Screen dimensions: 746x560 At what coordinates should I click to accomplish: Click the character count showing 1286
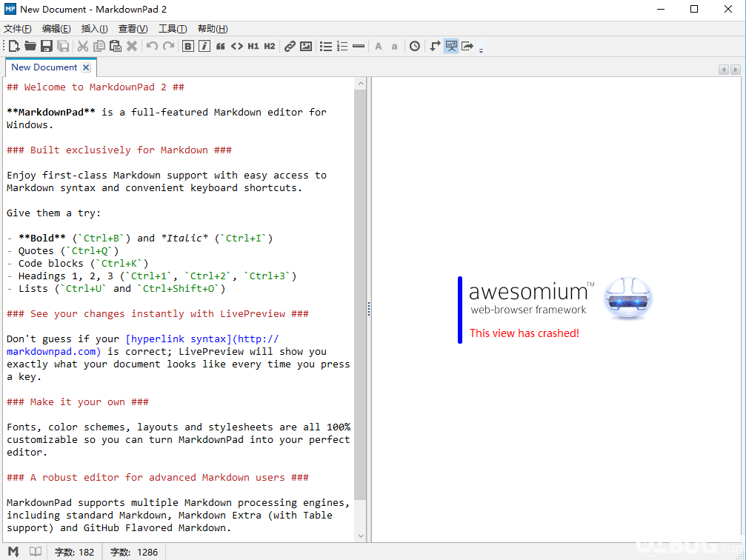(x=134, y=552)
